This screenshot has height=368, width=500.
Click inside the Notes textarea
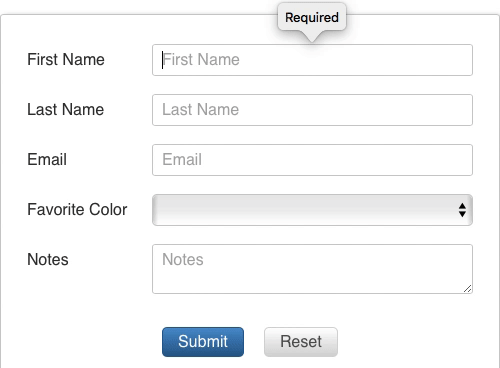312,269
